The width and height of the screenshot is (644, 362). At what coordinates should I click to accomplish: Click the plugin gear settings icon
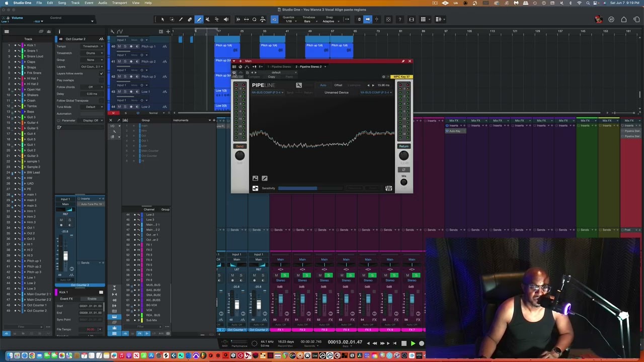coord(384,77)
